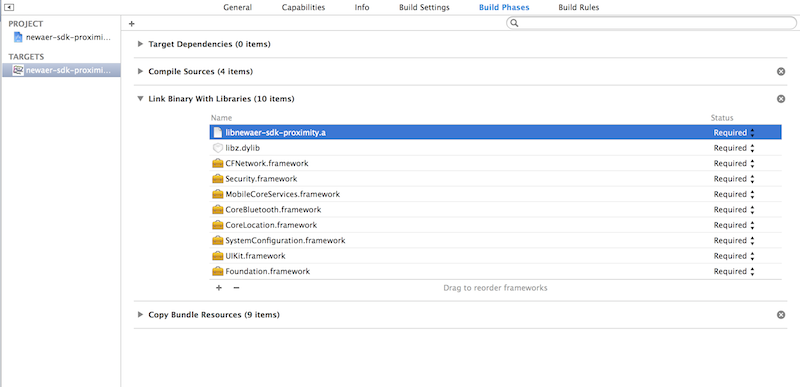Add a library with the plus button
Viewport: 800px width, 387px height.
[219, 288]
